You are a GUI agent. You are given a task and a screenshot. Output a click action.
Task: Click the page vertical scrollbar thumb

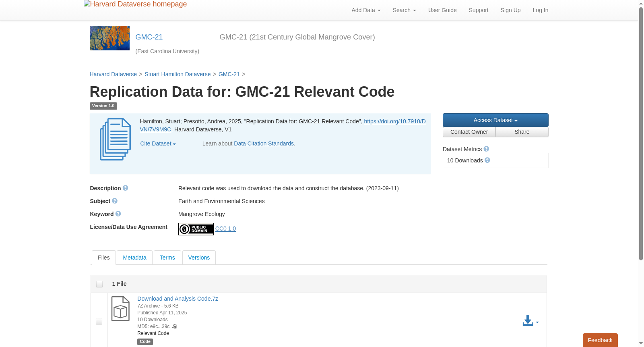[x=641, y=133]
